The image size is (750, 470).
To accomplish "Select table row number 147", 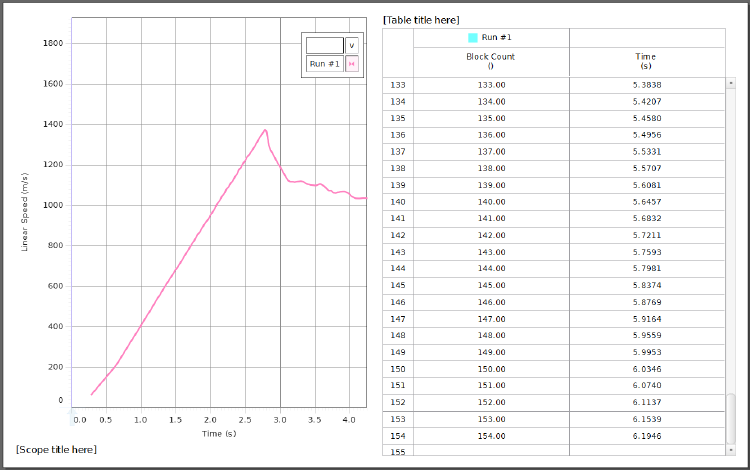I will point(398,319).
